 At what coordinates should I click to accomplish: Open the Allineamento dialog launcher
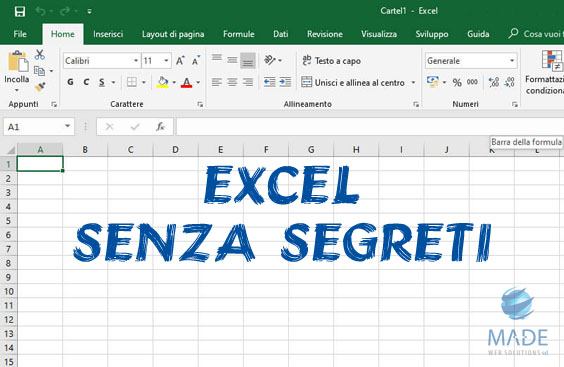pyautogui.click(x=416, y=104)
